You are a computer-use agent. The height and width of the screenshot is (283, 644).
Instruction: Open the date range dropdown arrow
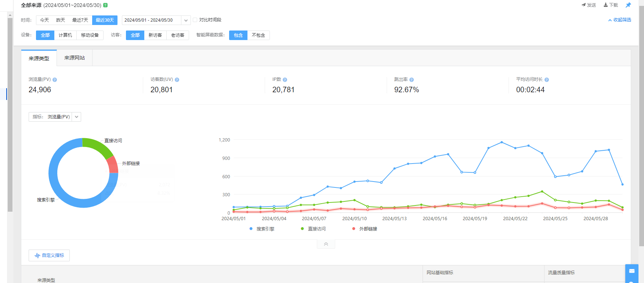pos(186,20)
